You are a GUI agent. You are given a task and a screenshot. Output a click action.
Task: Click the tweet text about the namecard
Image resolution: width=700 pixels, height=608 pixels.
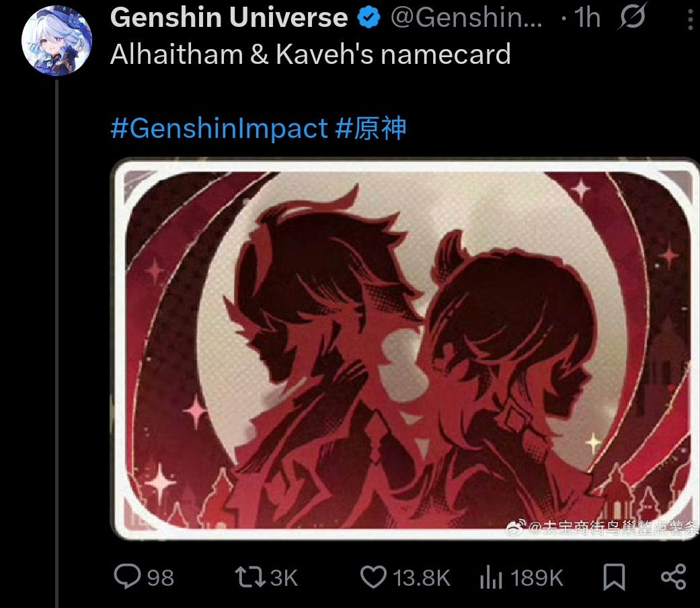[310, 54]
